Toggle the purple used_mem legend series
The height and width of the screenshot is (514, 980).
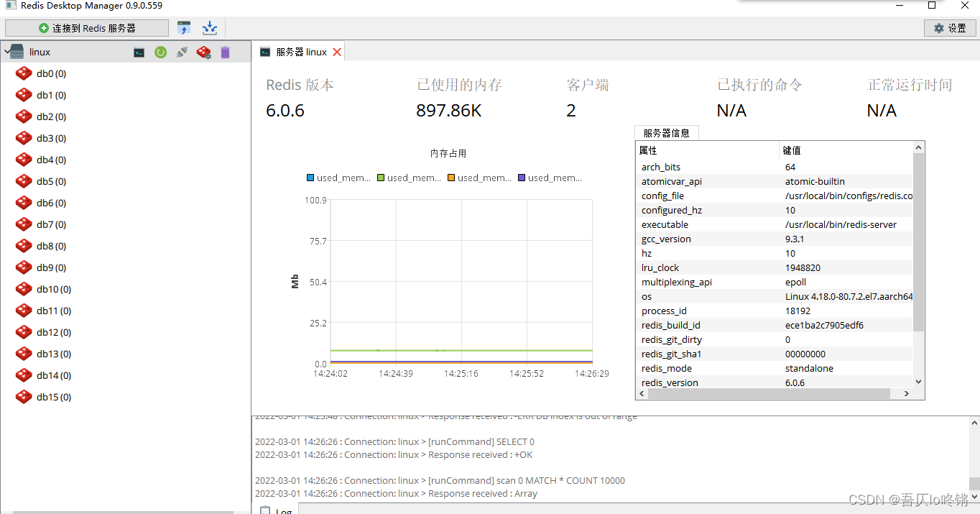[x=549, y=178]
